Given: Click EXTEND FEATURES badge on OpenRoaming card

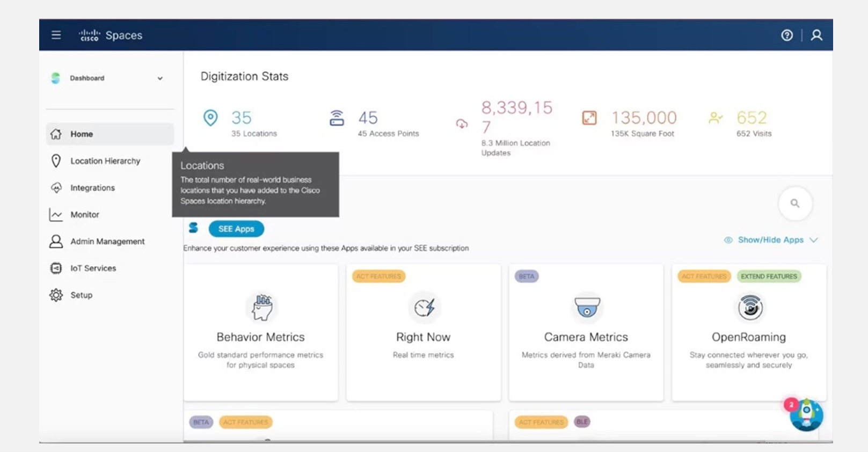Looking at the screenshot, I should pos(769,276).
